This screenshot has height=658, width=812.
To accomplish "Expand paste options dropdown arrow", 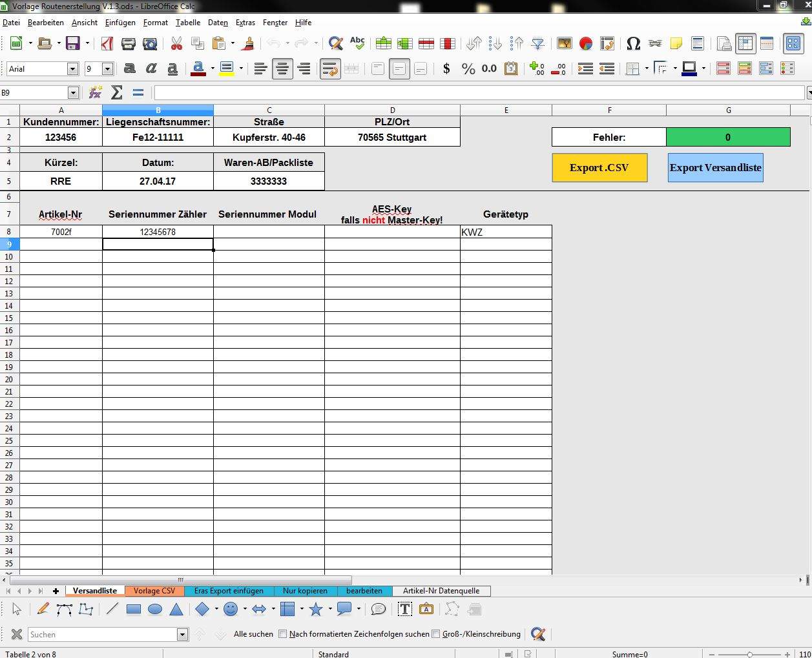I will pyautogui.click(x=233, y=44).
